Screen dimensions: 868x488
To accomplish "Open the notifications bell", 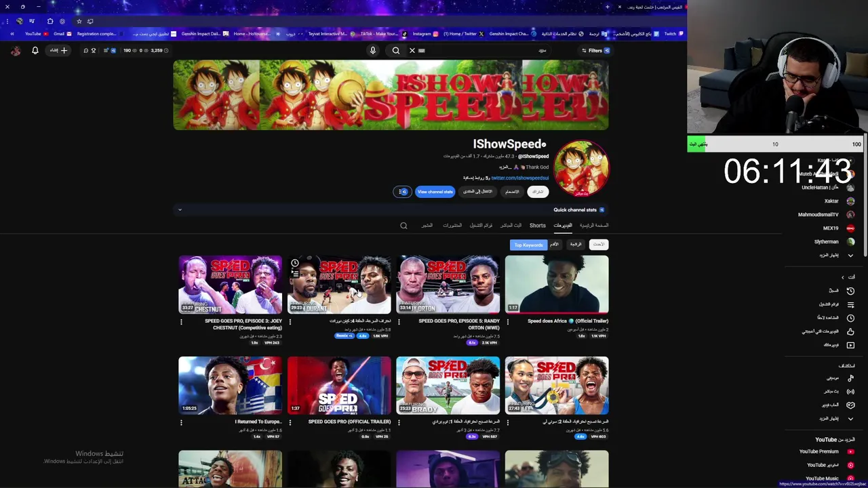I will (x=35, y=50).
